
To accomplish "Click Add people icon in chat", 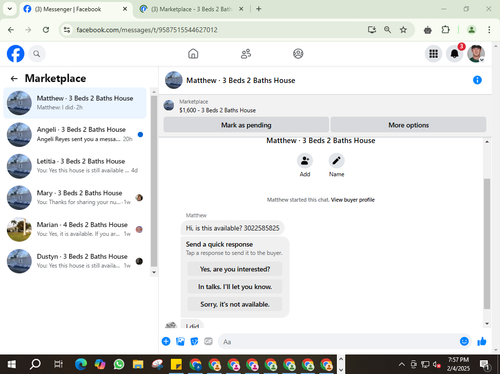I will tap(305, 161).
